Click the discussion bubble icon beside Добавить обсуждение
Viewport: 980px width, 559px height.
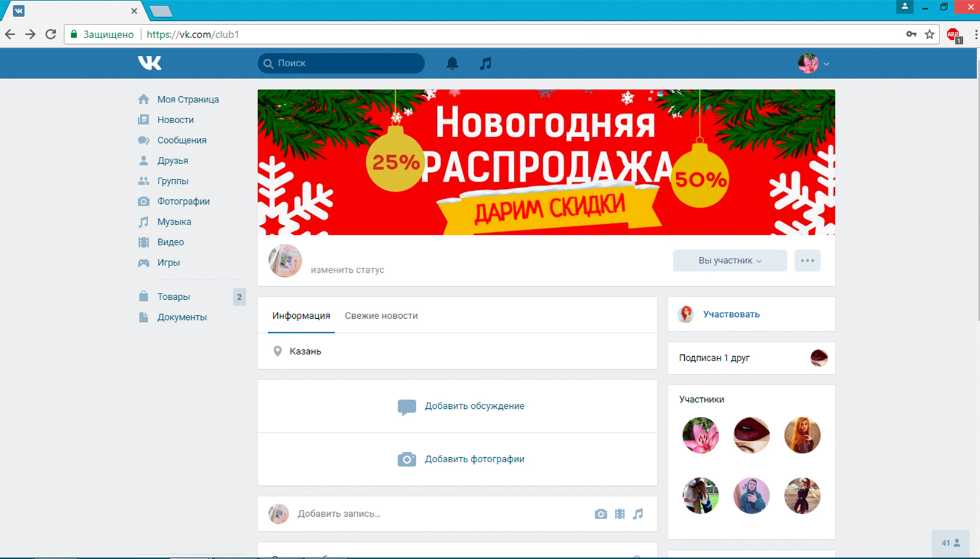(407, 407)
